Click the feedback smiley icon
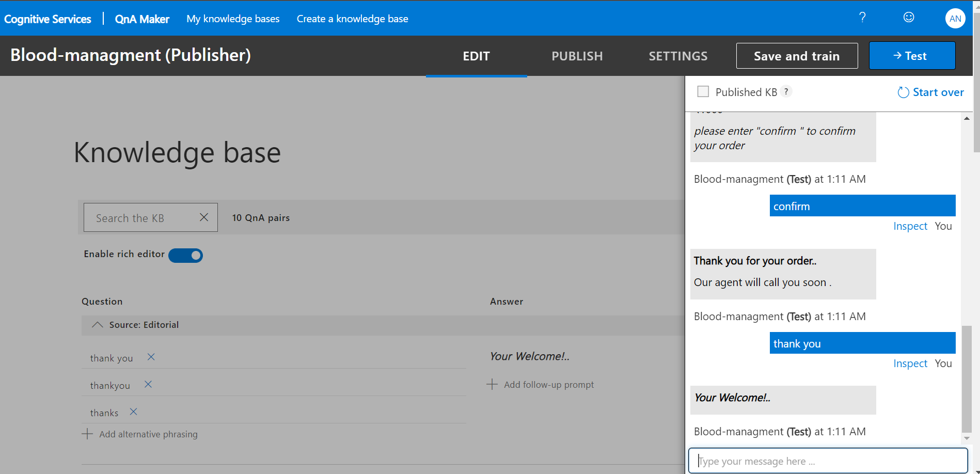Screen dimensions: 980x474 (x=909, y=18)
